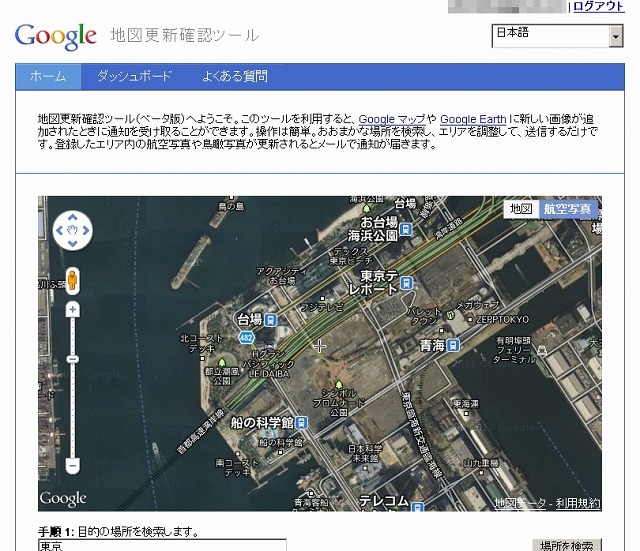The image size is (640, 551).
Task: Pan the map left with the arrow
Action: point(60,231)
